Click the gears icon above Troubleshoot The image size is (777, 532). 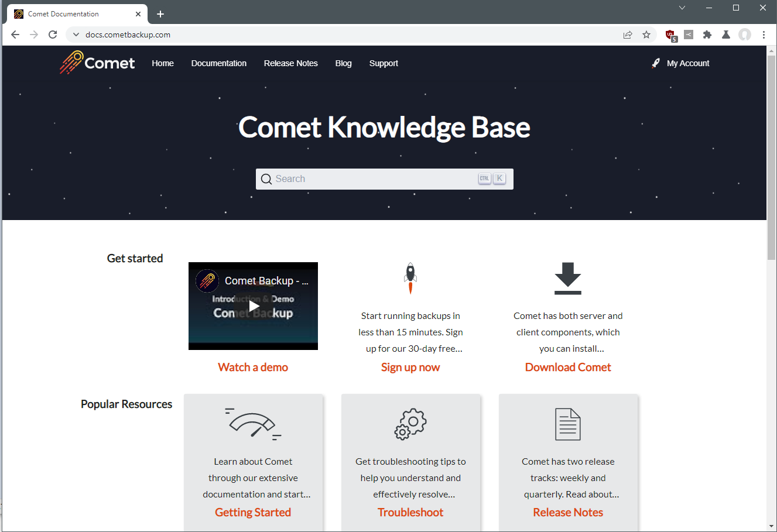pos(410,424)
